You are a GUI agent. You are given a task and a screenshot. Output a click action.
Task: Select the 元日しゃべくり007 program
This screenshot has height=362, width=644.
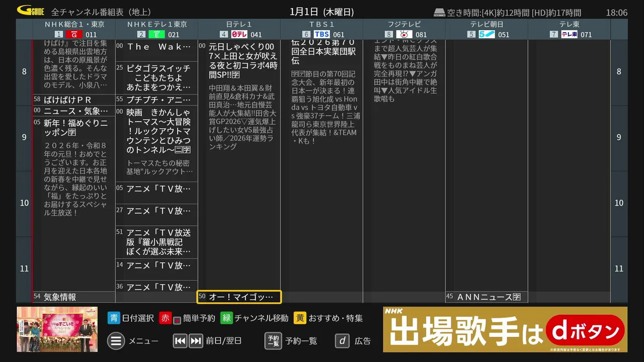click(239, 165)
